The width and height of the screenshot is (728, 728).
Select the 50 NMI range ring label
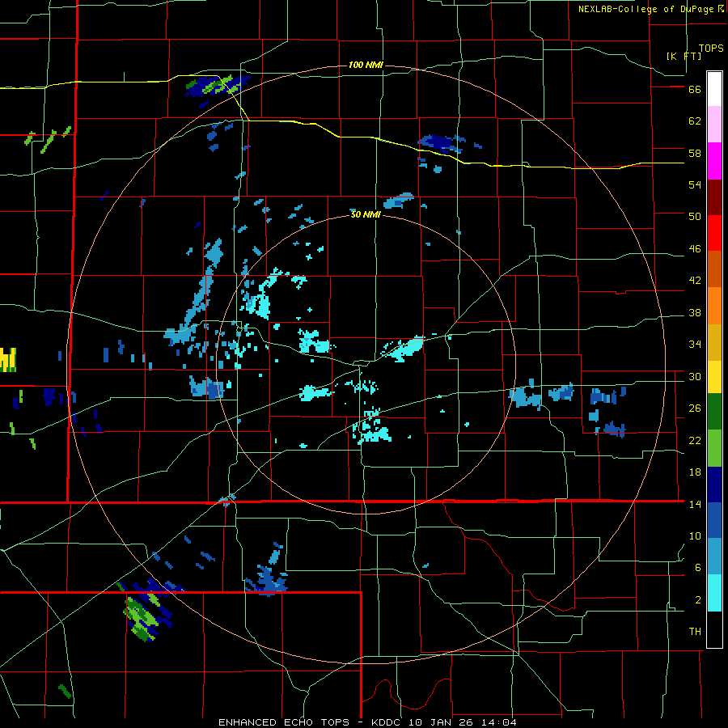click(366, 214)
